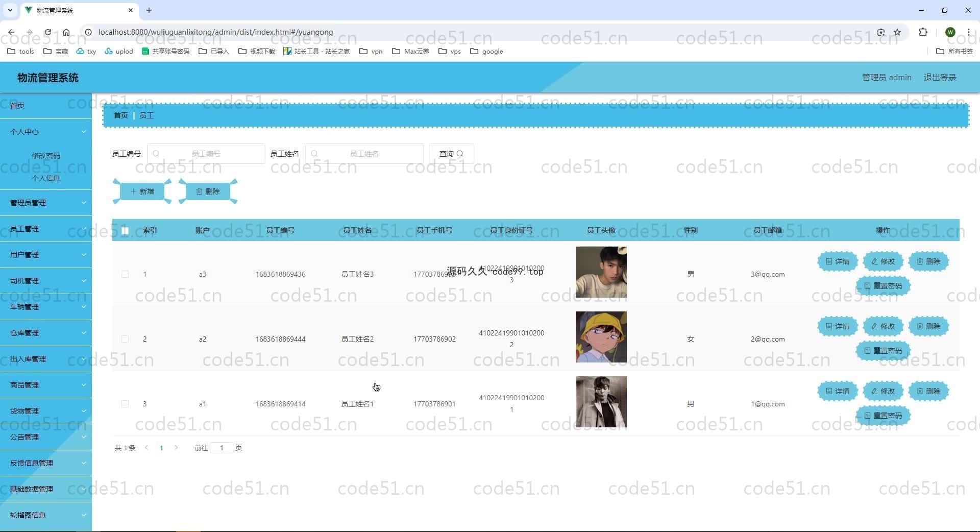Image resolution: width=980 pixels, height=532 pixels.
Task: Open avatar thumbnail of 员工姓名2
Action: coord(601,337)
